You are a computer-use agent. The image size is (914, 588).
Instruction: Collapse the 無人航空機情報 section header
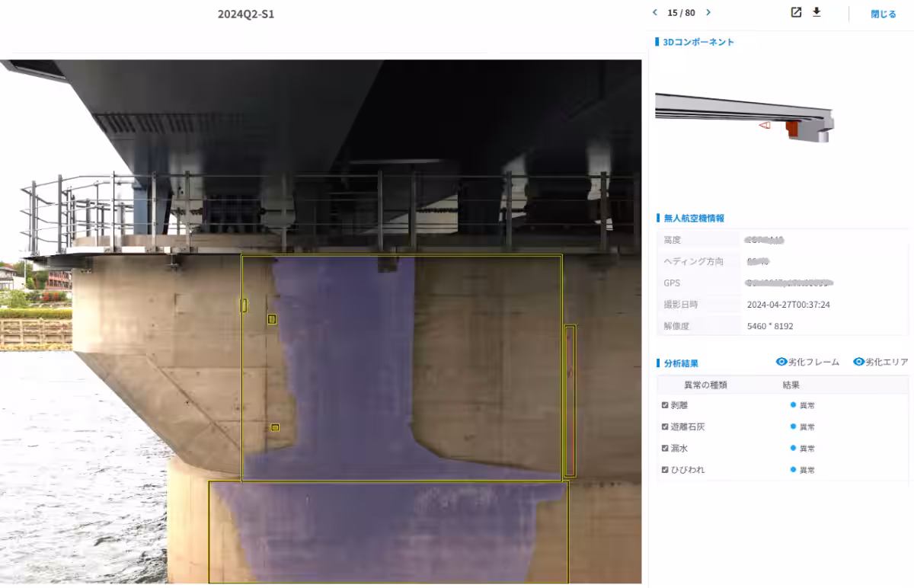(694, 217)
